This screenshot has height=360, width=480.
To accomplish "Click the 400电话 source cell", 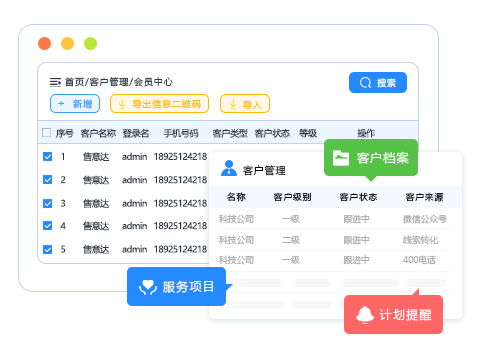I will click(419, 260).
